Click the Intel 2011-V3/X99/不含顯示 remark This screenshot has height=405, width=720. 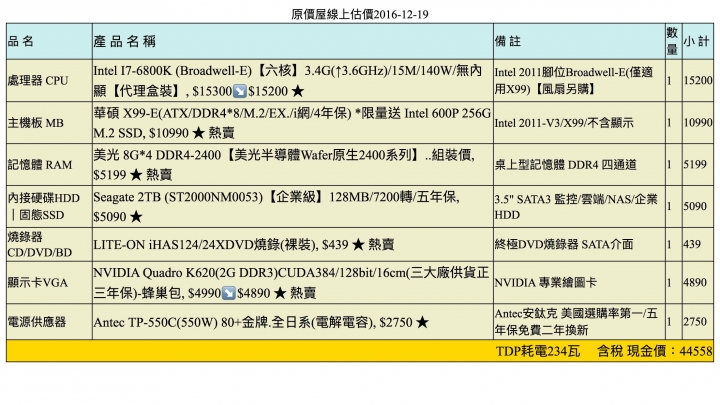click(564, 123)
